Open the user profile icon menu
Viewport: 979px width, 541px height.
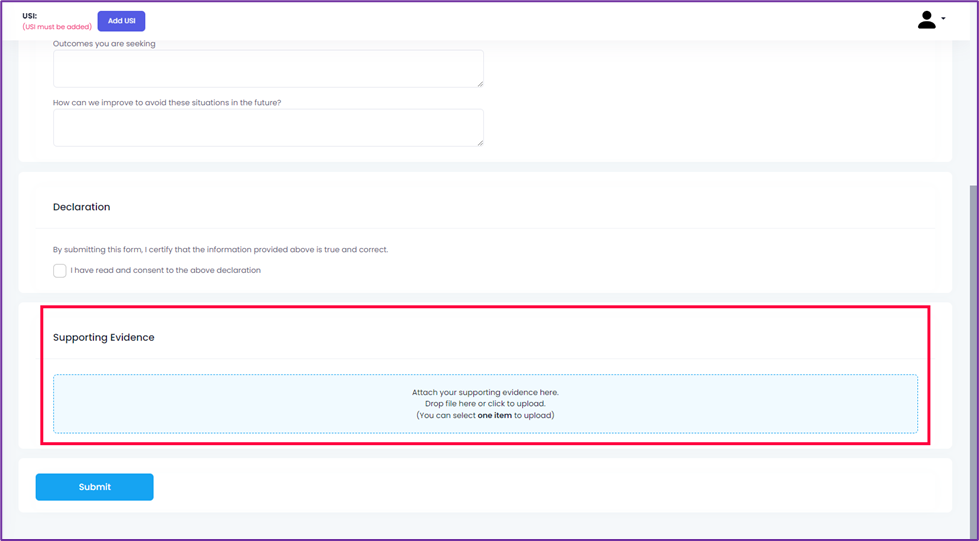(x=927, y=20)
